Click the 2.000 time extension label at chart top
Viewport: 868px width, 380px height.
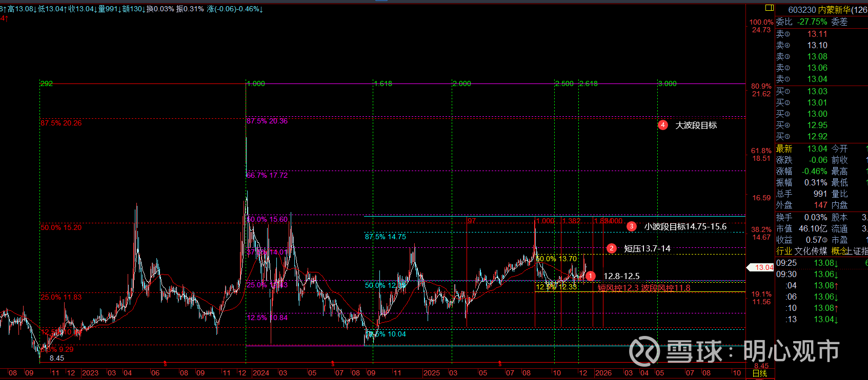tap(461, 83)
